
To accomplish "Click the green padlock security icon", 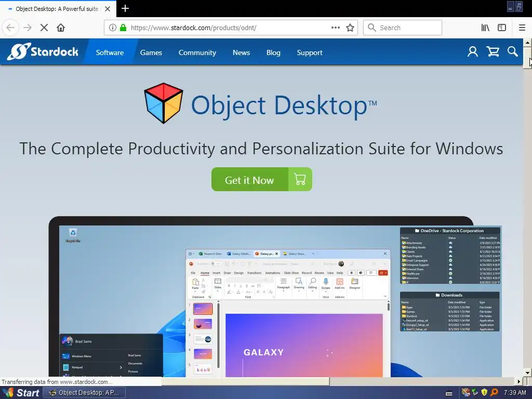I will 123,28.
